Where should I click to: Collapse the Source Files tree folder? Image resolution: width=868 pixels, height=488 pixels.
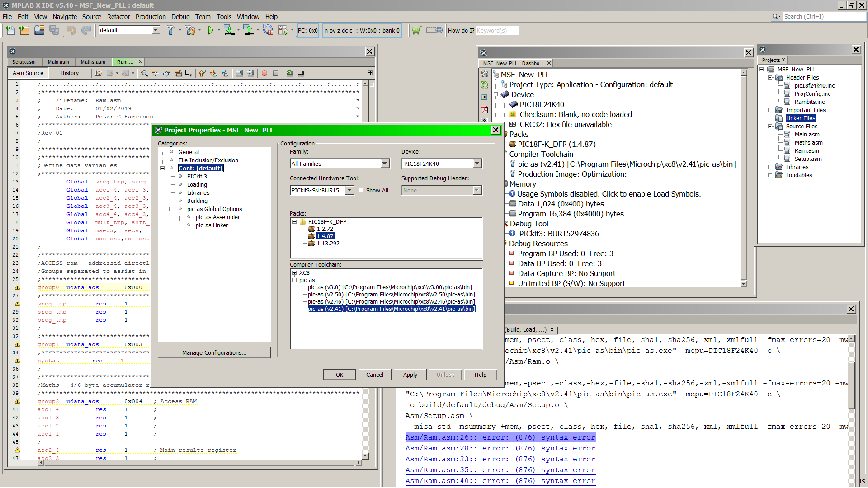tap(770, 127)
